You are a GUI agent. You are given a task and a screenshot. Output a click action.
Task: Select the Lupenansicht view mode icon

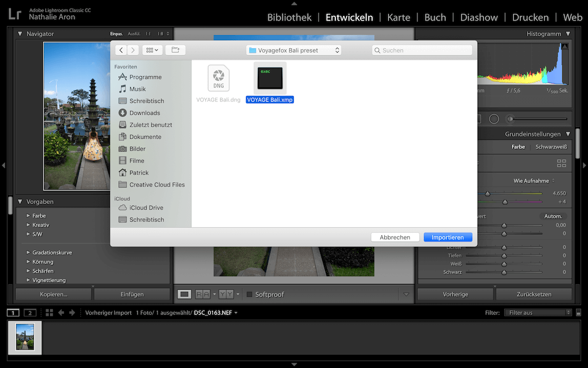[x=184, y=294]
